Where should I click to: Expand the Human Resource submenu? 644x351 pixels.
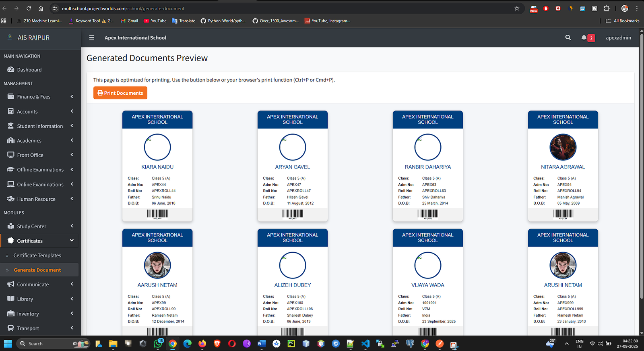pyautogui.click(x=39, y=199)
